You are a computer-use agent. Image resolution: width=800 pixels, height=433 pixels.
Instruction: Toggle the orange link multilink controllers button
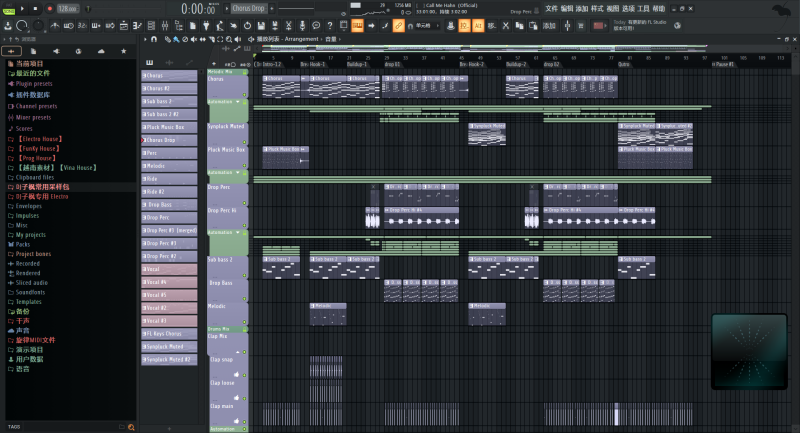[x=398, y=26]
